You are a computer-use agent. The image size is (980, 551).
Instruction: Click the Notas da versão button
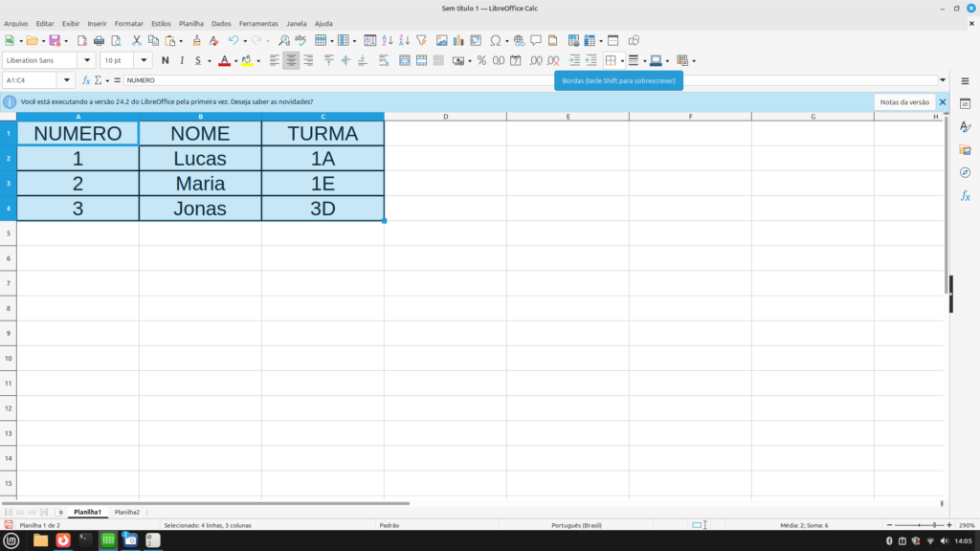pos(904,101)
